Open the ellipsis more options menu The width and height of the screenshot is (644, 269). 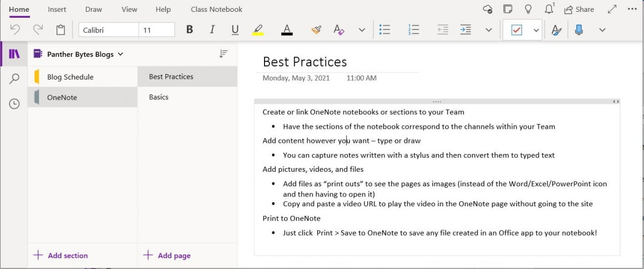point(632,9)
